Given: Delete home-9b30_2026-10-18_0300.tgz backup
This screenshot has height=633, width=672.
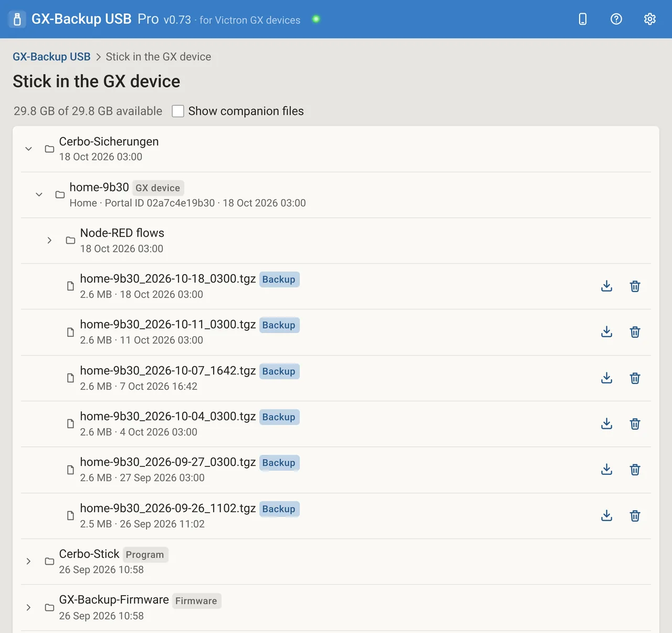Looking at the screenshot, I should click(x=635, y=286).
